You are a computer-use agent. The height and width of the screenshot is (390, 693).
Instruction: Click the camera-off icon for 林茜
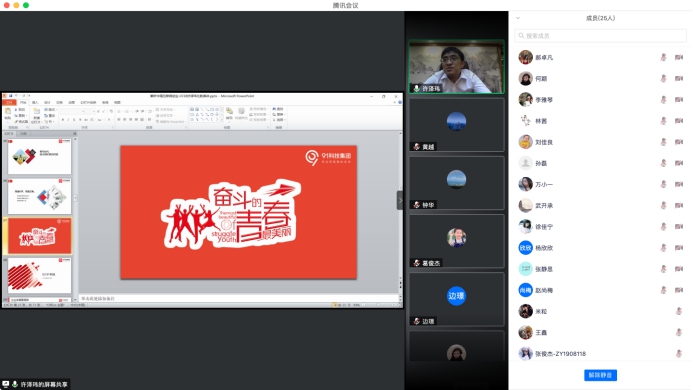point(679,121)
